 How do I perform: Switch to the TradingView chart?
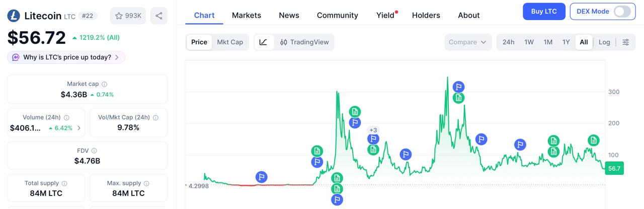304,42
